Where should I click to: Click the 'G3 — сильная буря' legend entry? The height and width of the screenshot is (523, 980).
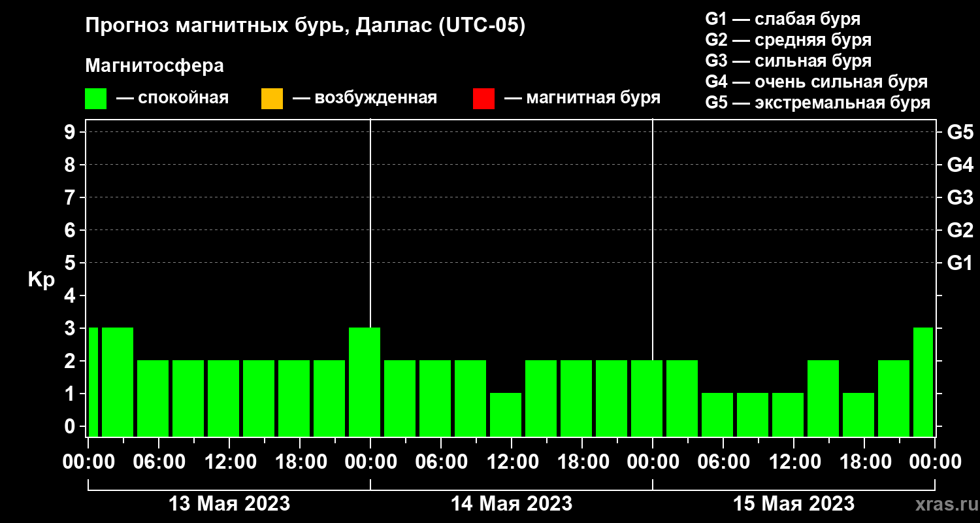coord(788,61)
